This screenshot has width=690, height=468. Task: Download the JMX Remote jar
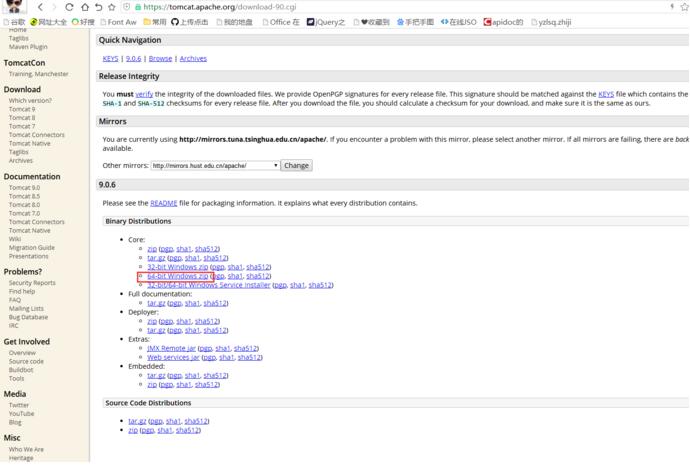pyautogui.click(x=171, y=348)
